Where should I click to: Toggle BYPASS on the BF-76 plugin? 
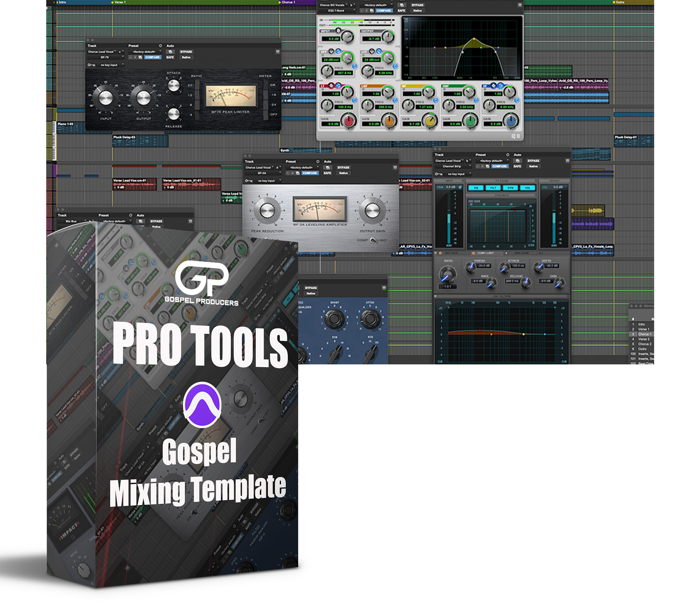(186, 52)
